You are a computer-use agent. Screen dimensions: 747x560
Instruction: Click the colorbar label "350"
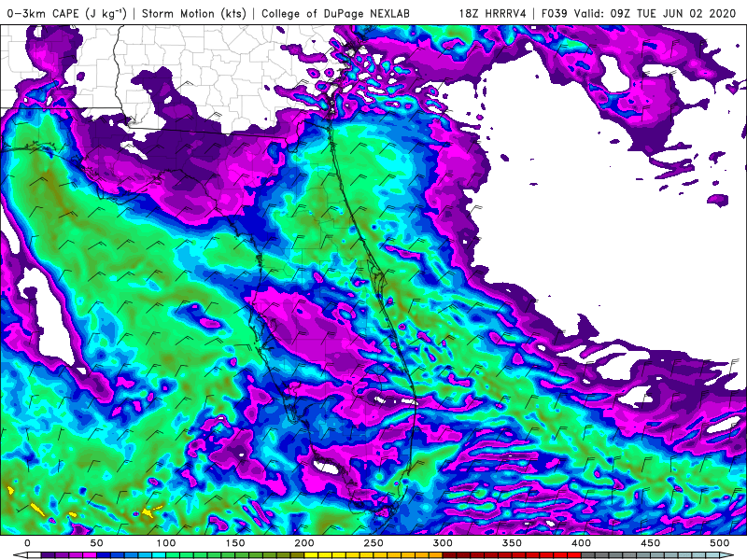tap(512, 543)
